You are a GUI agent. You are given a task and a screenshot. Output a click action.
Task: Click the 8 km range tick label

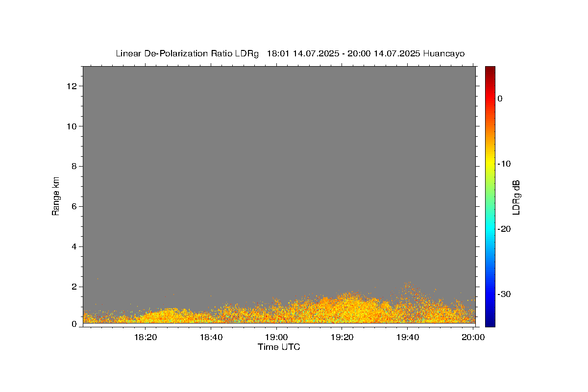tap(75, 166)
